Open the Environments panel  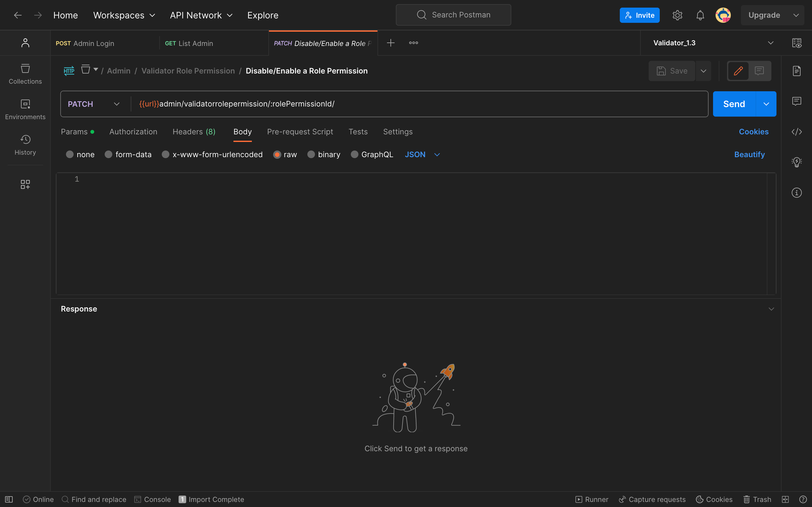[x=25, y=109]
